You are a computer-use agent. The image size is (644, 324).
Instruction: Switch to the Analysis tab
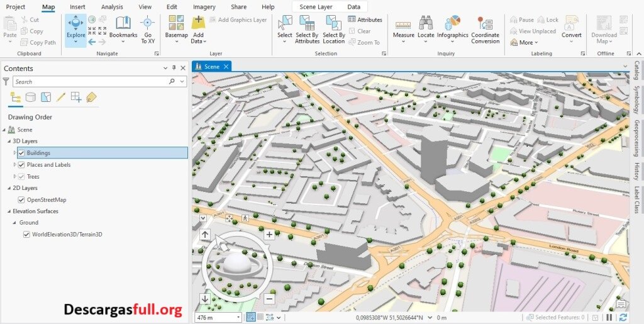[x=112, y=6]
